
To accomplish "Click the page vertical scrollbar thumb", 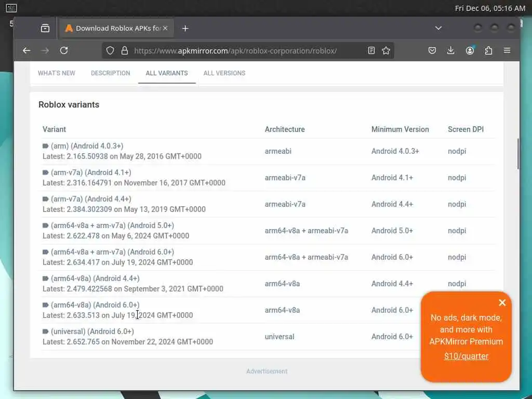I will 518,154.
